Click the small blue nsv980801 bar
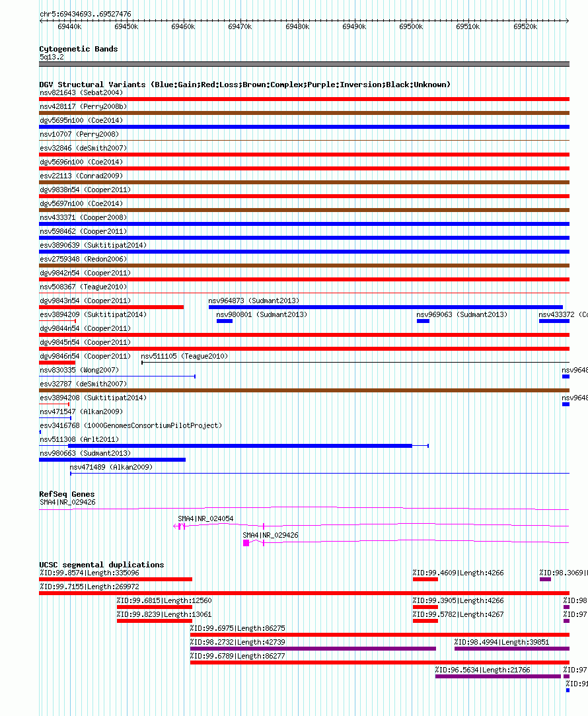The width and height of the screenshot is (588, 716). [225, 321]
